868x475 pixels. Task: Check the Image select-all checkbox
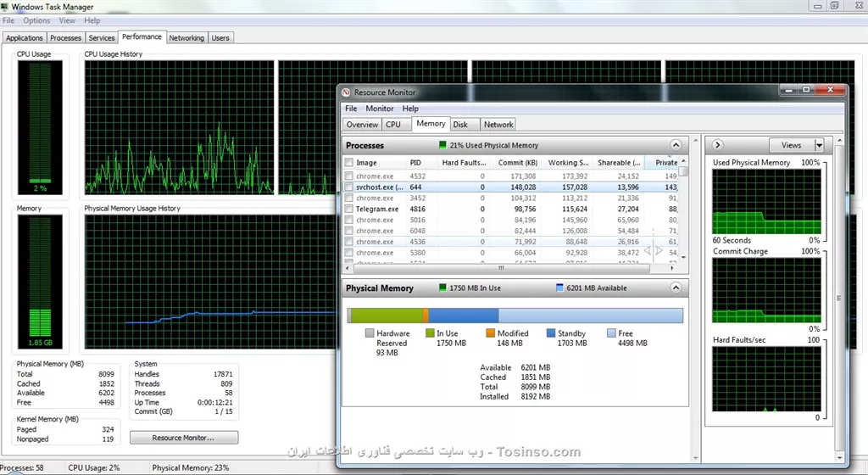[348, 163]
